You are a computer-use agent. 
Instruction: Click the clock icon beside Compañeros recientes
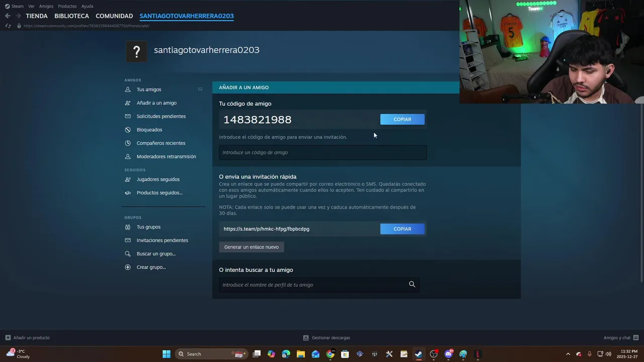(x=128, y=143)
